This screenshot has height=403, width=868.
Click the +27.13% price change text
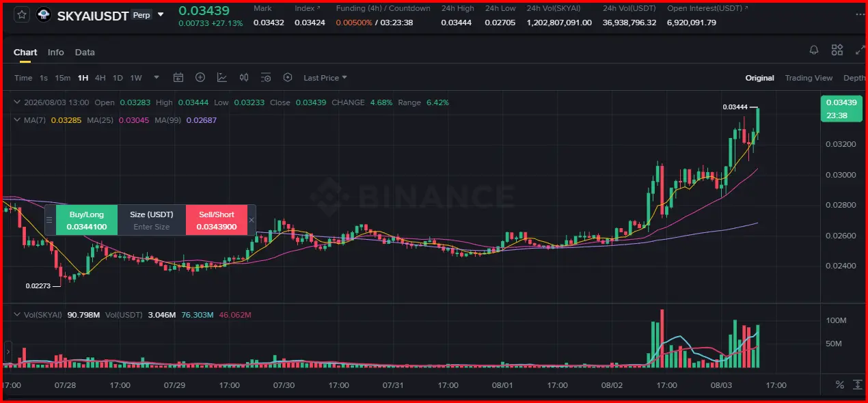click(226, 23)
